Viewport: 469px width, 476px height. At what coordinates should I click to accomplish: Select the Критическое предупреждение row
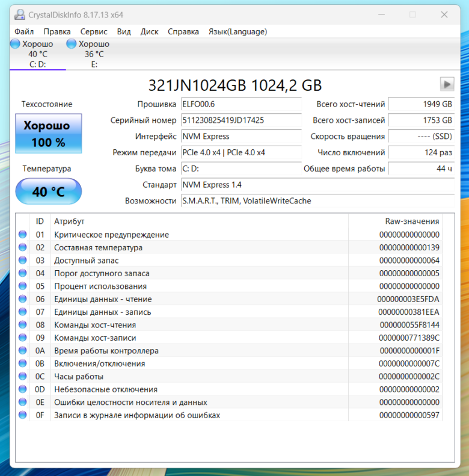pos(229,234)
